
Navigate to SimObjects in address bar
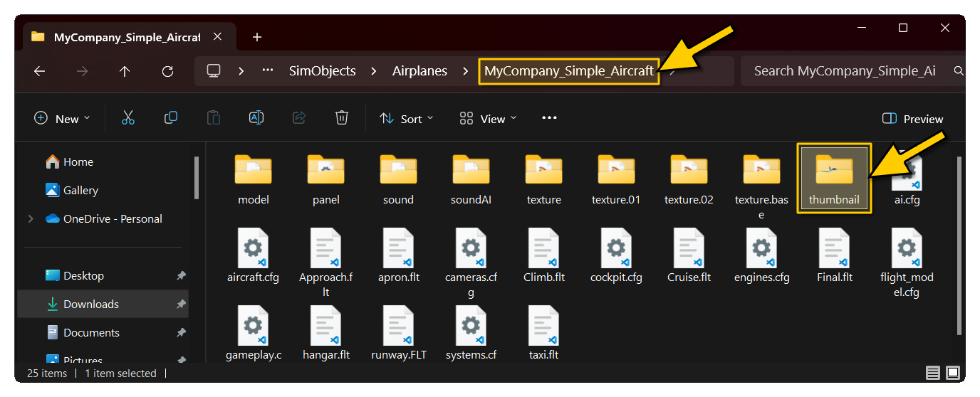[322, 71]
